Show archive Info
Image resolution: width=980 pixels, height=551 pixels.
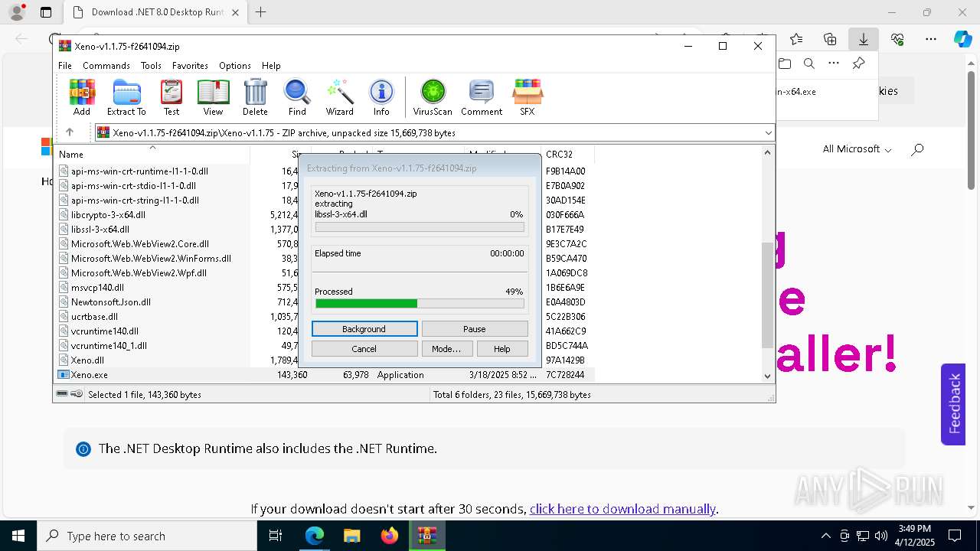tap(381, 97)
